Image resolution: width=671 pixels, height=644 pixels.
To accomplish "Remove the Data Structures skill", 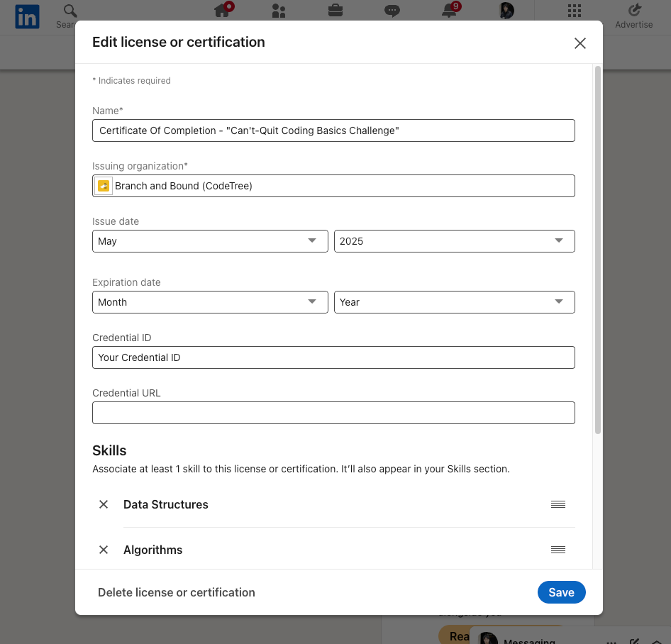I will 104,504.
